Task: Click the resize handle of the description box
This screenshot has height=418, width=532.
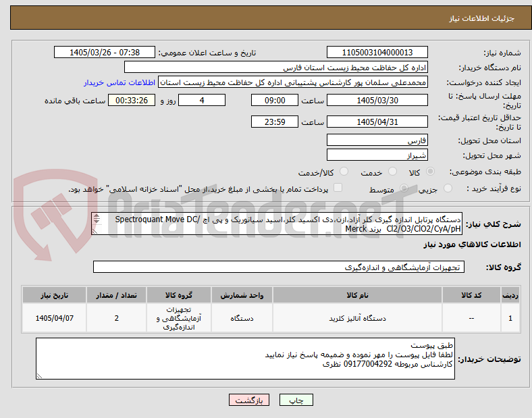Action: coord(95,231)
